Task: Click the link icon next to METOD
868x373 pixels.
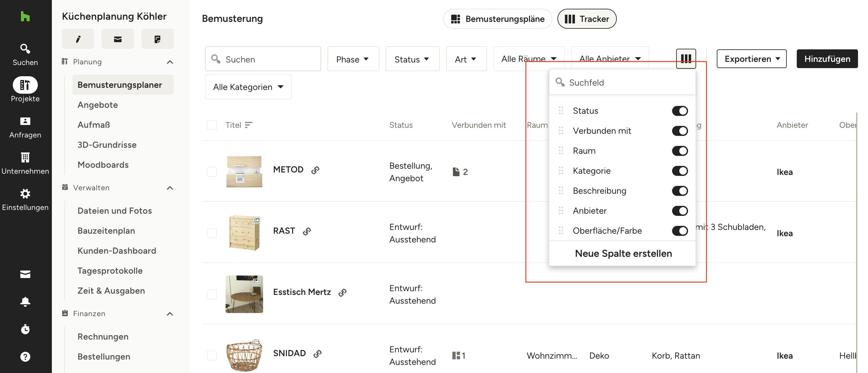Action: coord(315,170)
